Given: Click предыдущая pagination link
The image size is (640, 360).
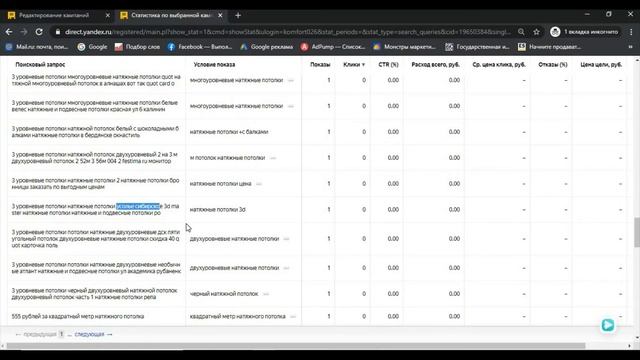Looking at the screenshot, I should pos(36,334).
